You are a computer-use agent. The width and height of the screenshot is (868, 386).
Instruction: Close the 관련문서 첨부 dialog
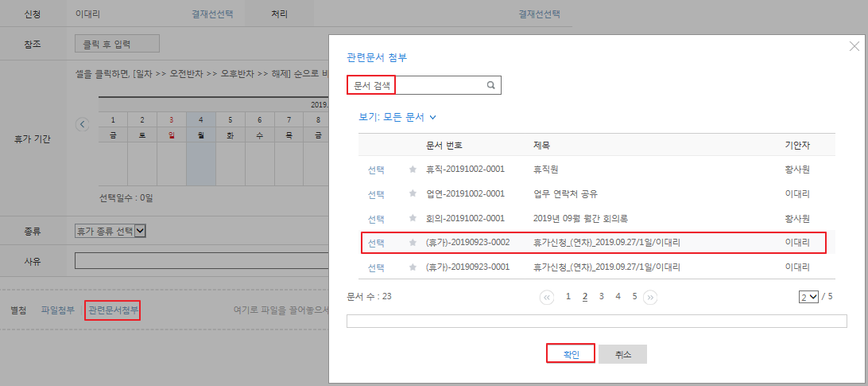pyautogui.click(x=854, y=47)
